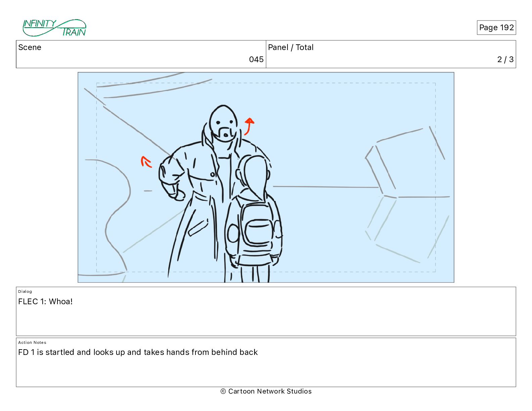The image size is (532, 411).
Task: Click the Panel / Total label
Action: pos(291,47)
